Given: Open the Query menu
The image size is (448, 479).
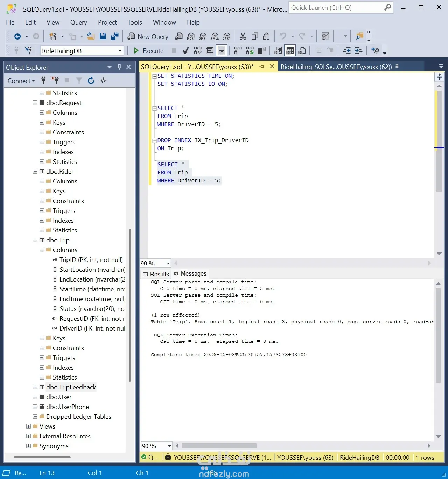Looking at the screenshot, I should [x=79, y=22].
